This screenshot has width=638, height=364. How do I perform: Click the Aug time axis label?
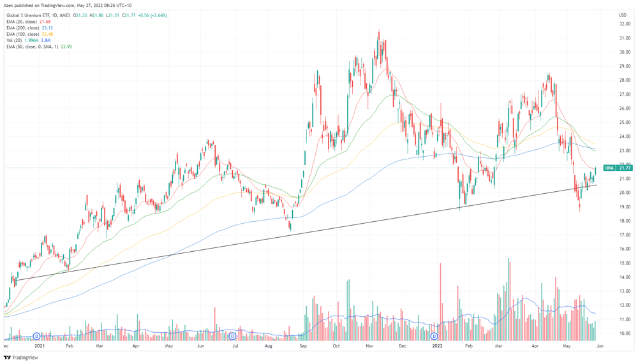(x=268, y=346)
